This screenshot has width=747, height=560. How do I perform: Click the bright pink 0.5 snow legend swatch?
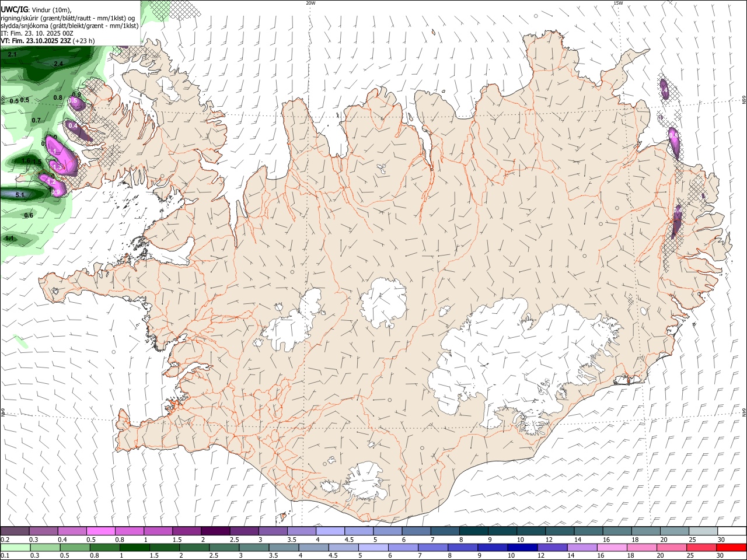pyautogui.click(x=100, y=531)
